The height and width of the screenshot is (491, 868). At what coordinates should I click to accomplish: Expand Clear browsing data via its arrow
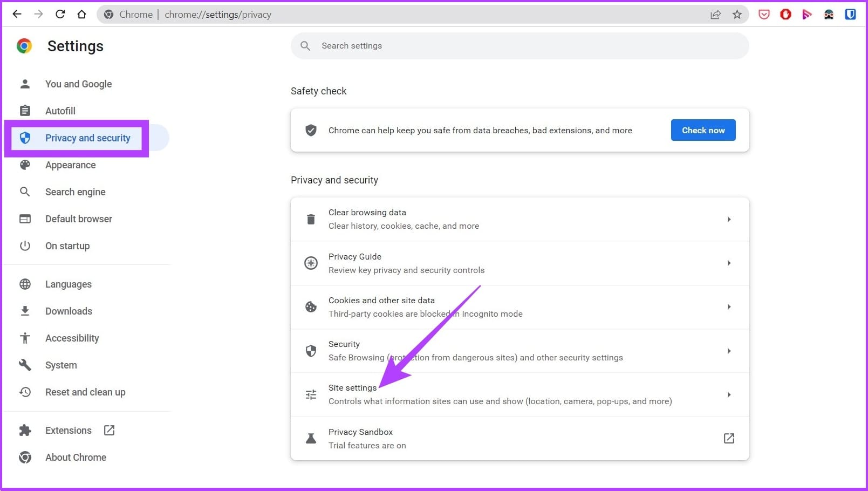tap(729, 219)
